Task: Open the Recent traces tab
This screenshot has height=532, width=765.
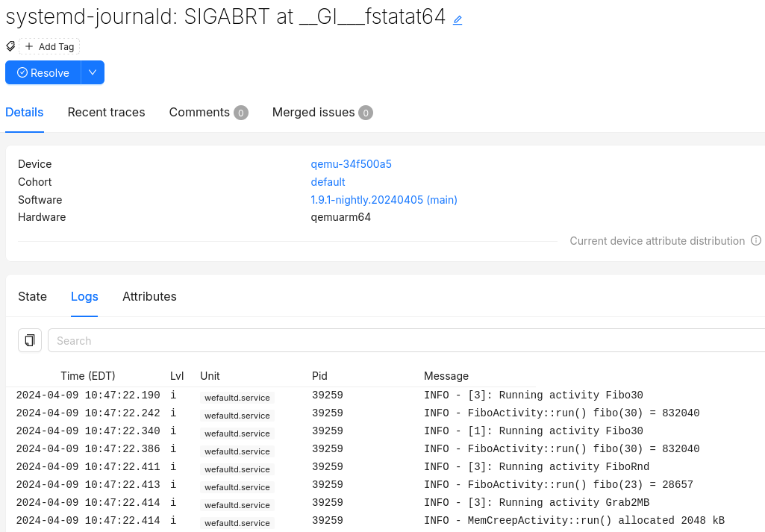Action: 106,113
